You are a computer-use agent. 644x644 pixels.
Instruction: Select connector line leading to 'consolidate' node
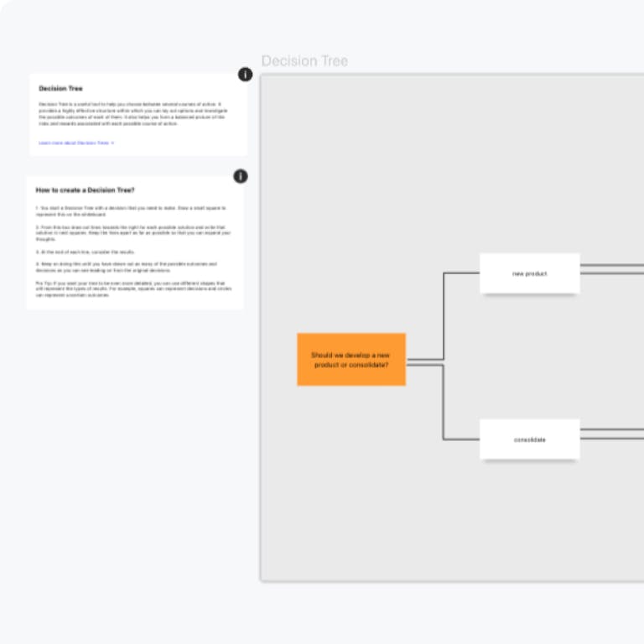coord(444,402)
